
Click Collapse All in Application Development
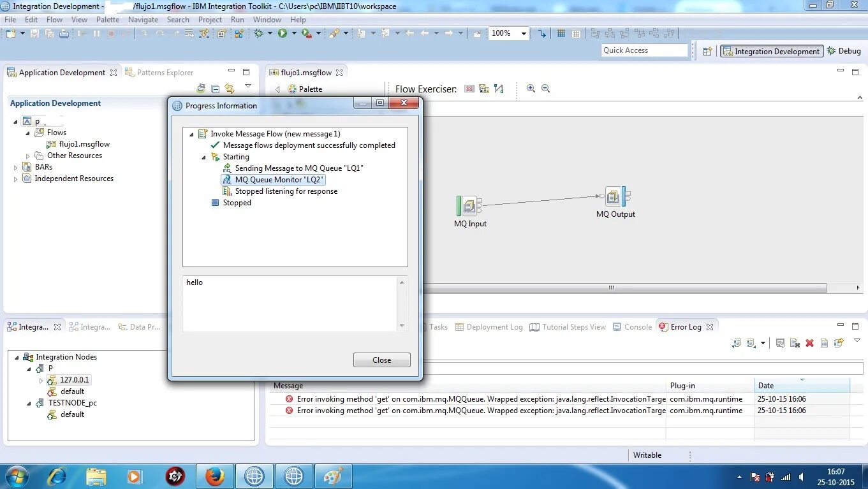[215, 89]
